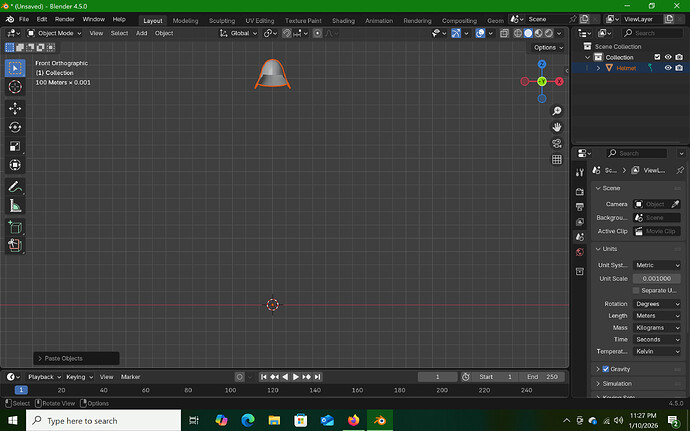Jump to the start frame
690x431 pixels.
[x=264, y=377]
